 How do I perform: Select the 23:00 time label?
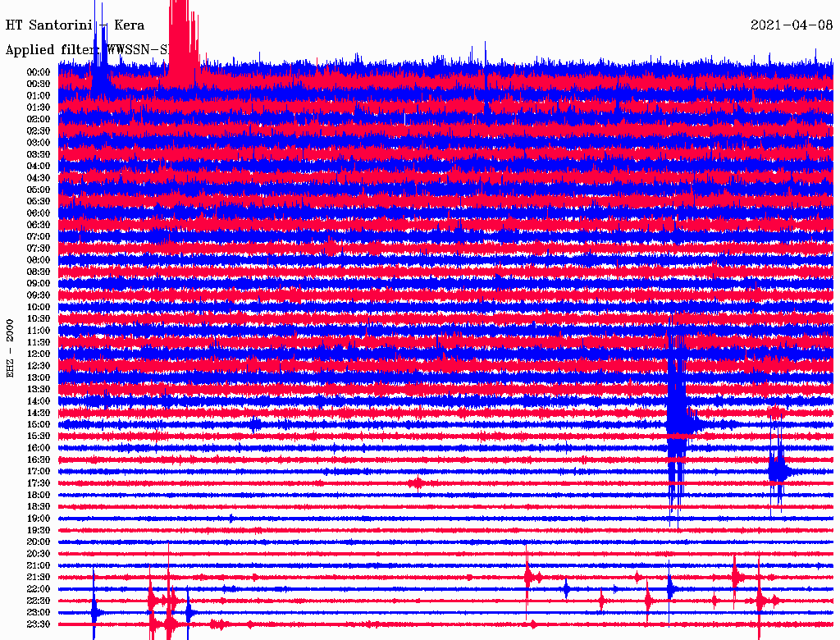(39, 613)
